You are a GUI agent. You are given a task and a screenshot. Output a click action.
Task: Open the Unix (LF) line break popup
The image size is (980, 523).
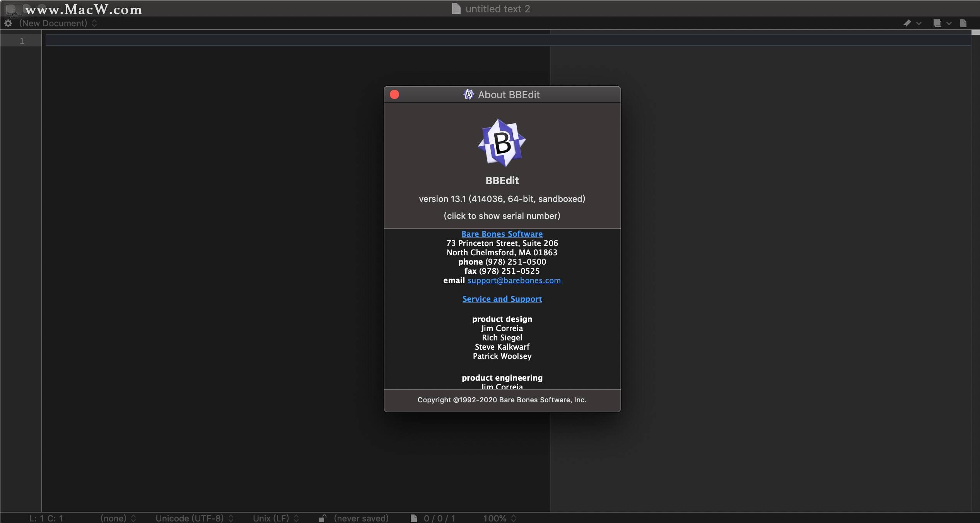[276, 518]
